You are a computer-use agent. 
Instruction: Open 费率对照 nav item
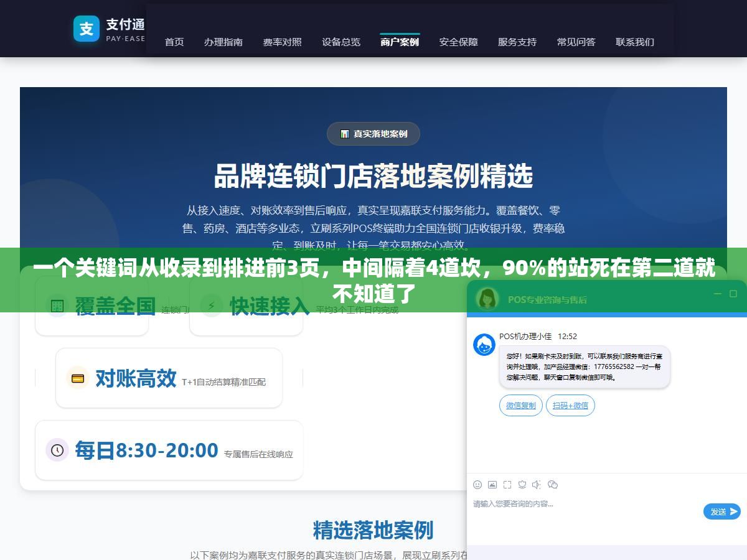tap(282, 42)
